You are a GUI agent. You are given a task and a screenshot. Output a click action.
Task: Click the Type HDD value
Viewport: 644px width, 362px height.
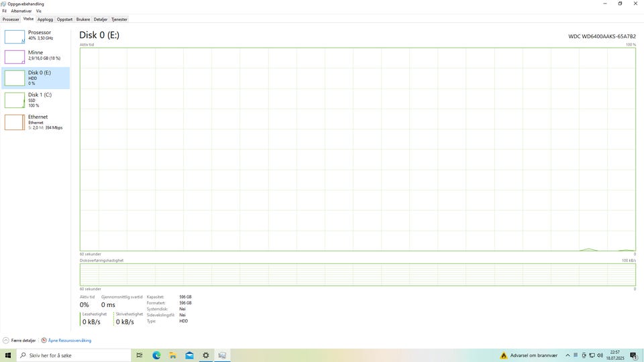[x=184, y=321]
